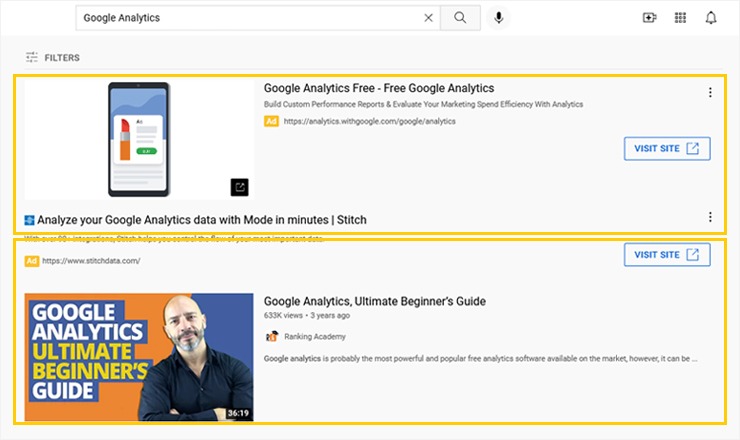This screenshot has width=740, height=440.
Task: Start voice search with microphone icon
Action: (498, 18)
